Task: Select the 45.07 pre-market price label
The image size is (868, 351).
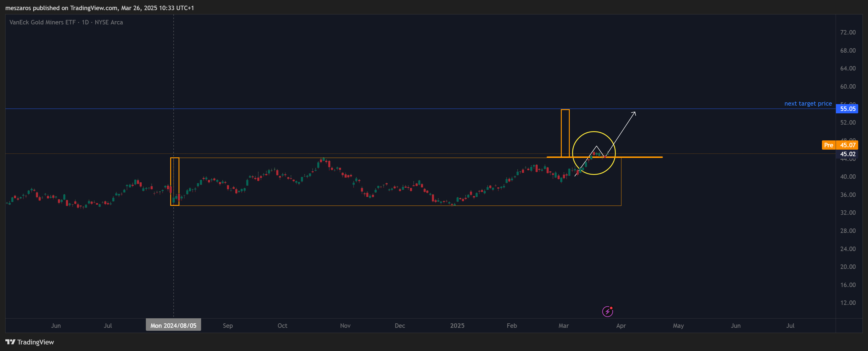Action: (x=847, y=145)
